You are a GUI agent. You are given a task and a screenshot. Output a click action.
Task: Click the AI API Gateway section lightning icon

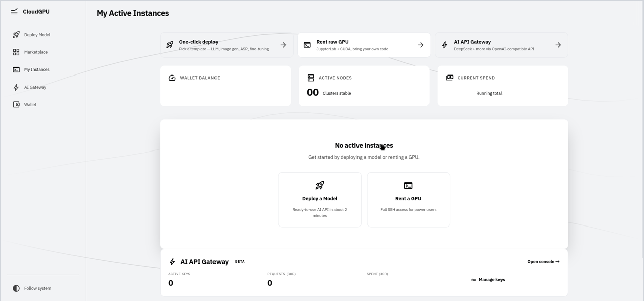pos(172,262)
